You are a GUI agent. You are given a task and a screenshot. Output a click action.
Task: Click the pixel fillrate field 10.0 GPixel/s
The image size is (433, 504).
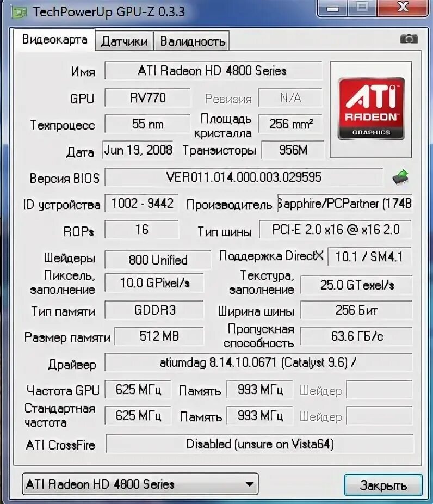coord(154,283)
